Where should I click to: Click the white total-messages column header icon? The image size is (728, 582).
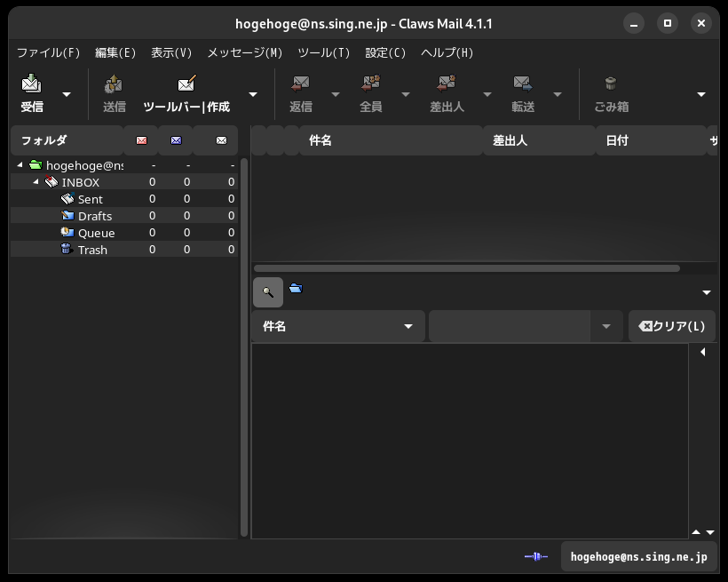(x=221, y=140)
